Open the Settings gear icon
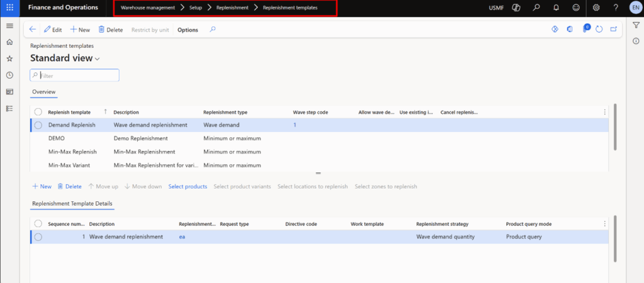The height and width of the screenshot is (283, 644). click(597, 8)
